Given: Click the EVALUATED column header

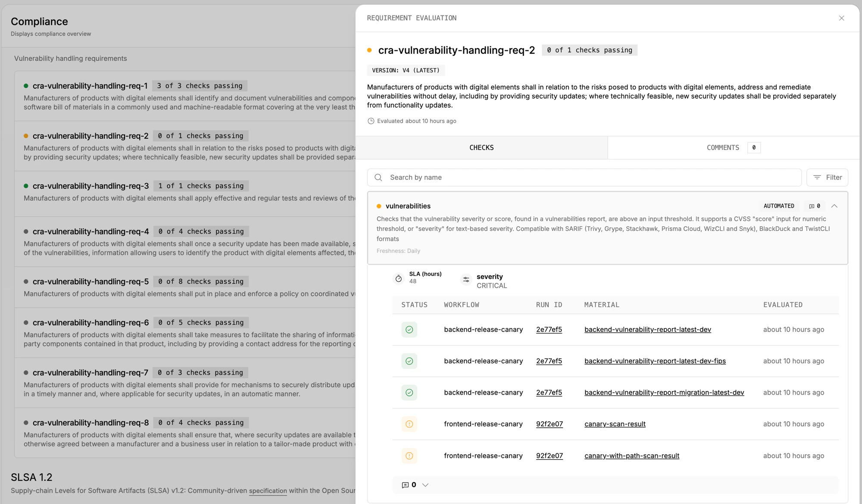Looking at the screenshot, I should [x=783, y=305].
